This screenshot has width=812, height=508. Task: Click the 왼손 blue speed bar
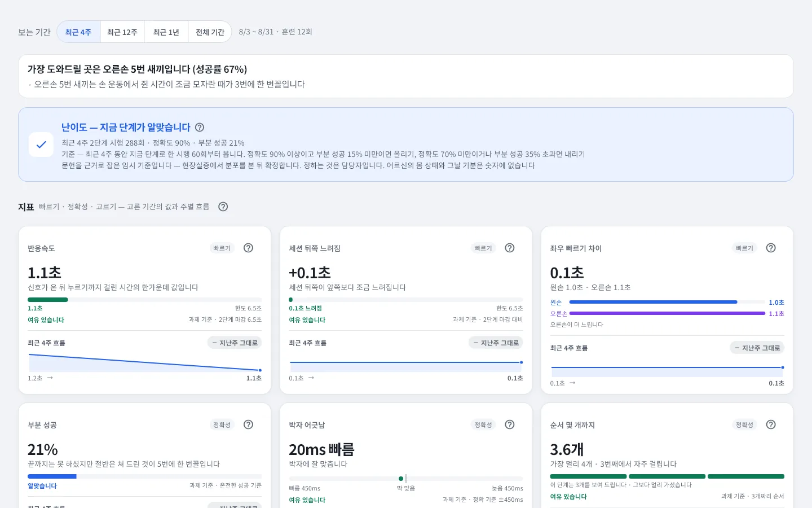(x=653, y=302)
